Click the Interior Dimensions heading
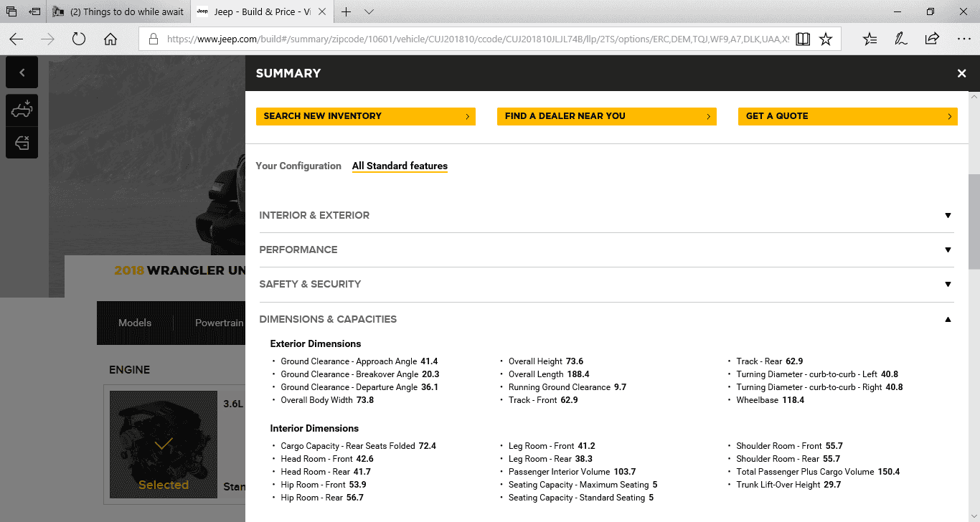The width and height of the screenshot is (980, 522). pos(314,428)
